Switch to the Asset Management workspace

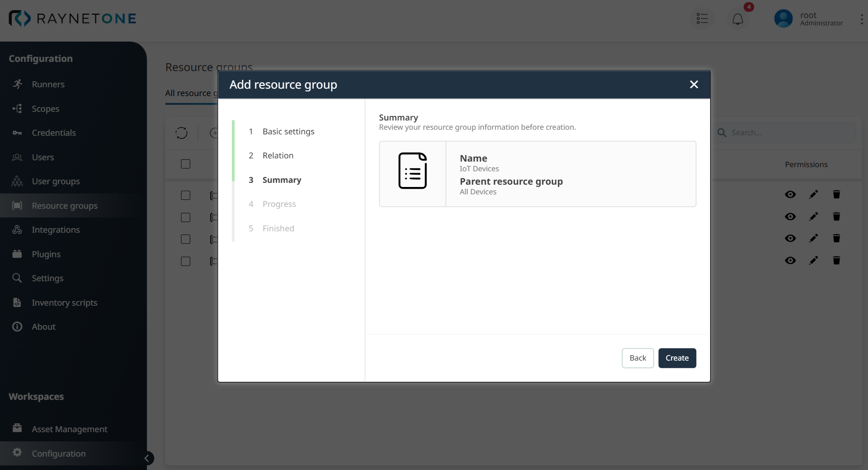pos(69,428)
